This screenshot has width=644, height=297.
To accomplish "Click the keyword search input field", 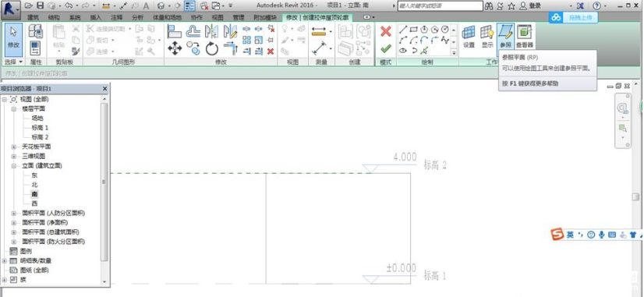I will [441, 5].
